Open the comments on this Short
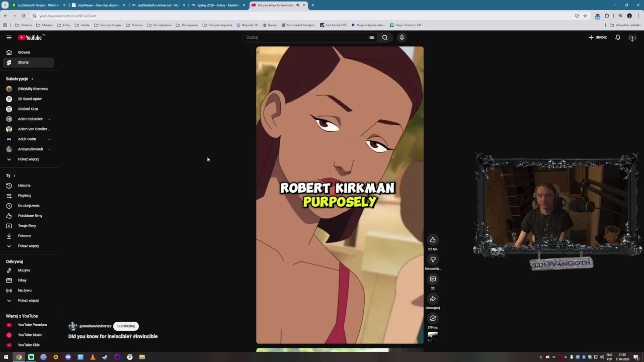 pyautogui.click(x=433, y=279)
